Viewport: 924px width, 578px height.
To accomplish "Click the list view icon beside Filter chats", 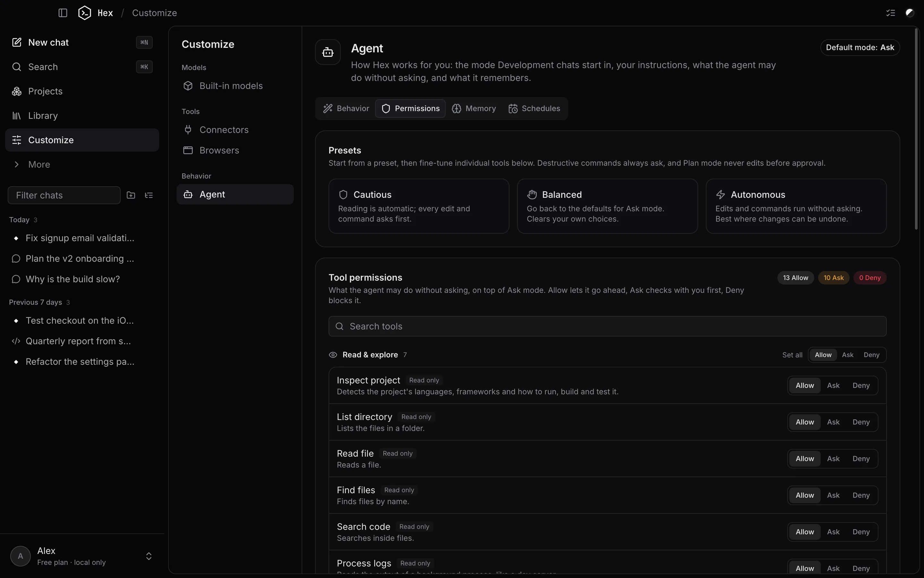I will [149, 195].
